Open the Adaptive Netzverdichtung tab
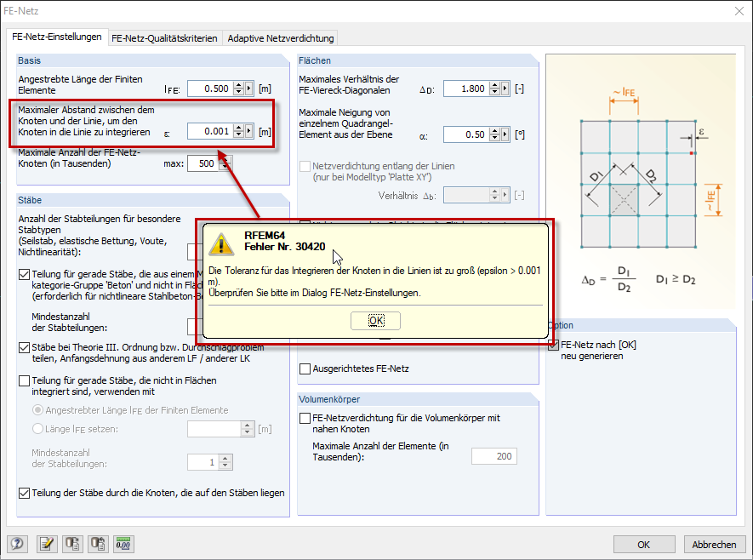This screenshot has height=560, width=753. click(x=279, y=38)
